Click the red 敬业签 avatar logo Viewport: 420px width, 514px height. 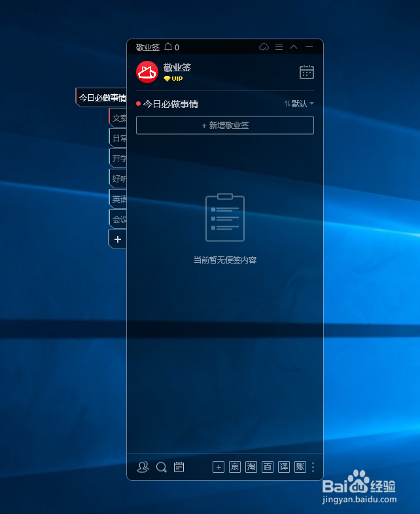(x=147, y=72)
